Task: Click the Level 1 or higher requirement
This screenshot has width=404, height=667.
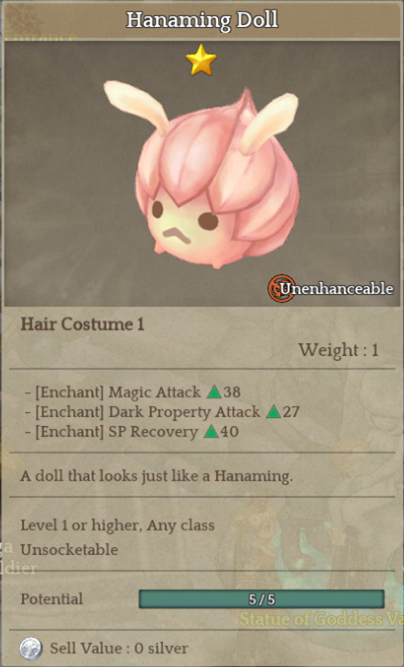Action: (x=117, y=525)
